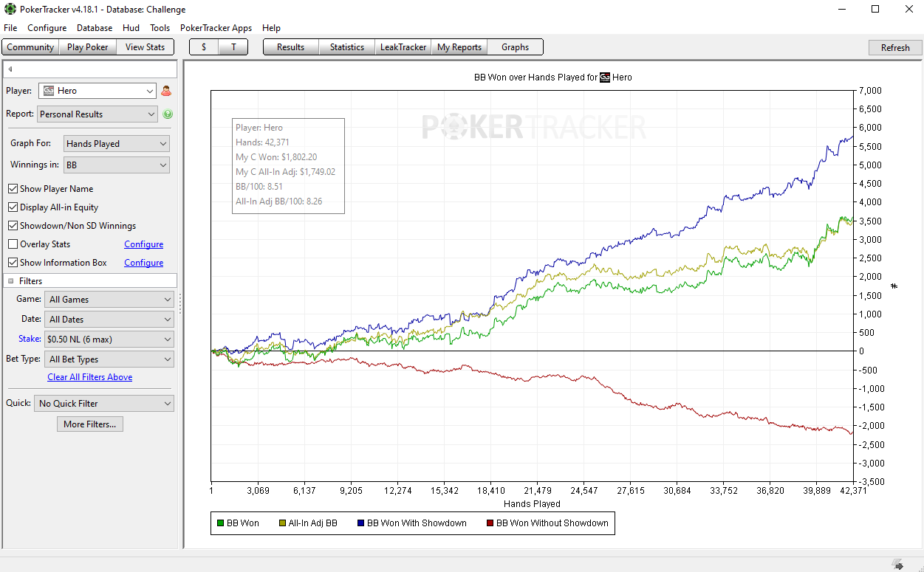Switch to tournament mode with T button
The height and width of the screenshot is (572, 924).
[x=233, y=47]
